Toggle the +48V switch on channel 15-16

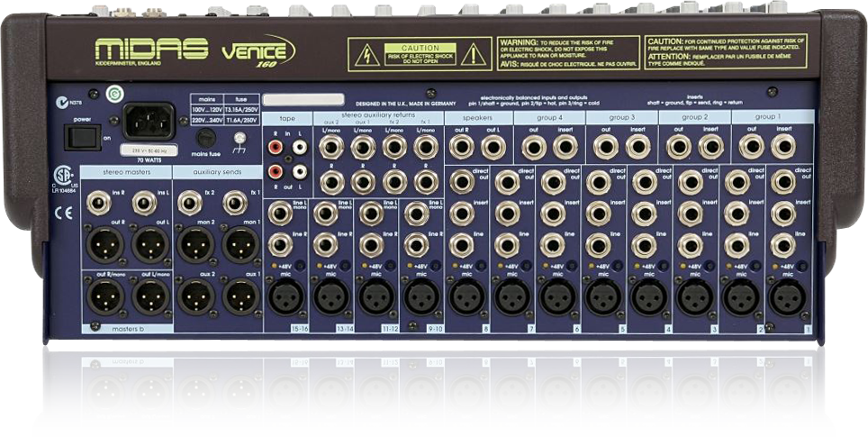point(299,266)
